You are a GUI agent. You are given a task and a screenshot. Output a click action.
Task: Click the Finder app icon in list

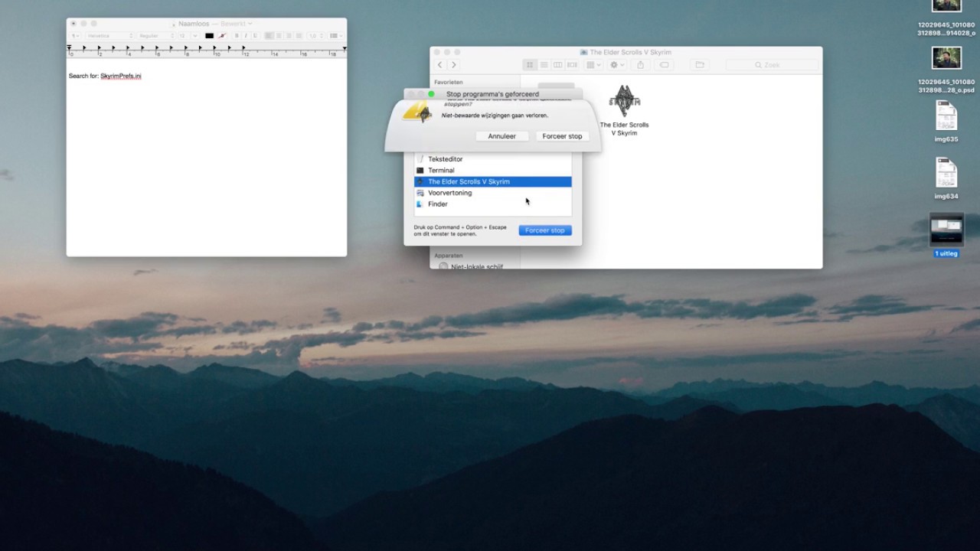pos(420,204)
